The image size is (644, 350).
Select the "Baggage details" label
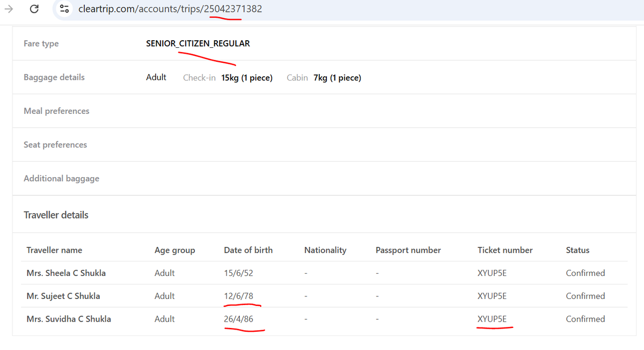[x=54, y=77]
